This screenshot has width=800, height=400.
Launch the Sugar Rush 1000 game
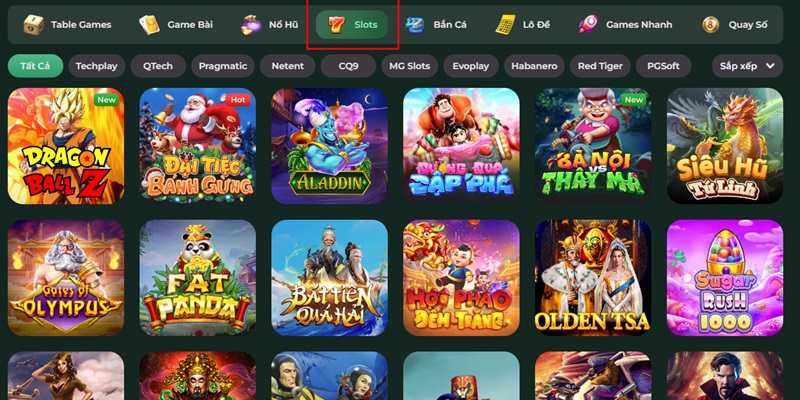725,278
